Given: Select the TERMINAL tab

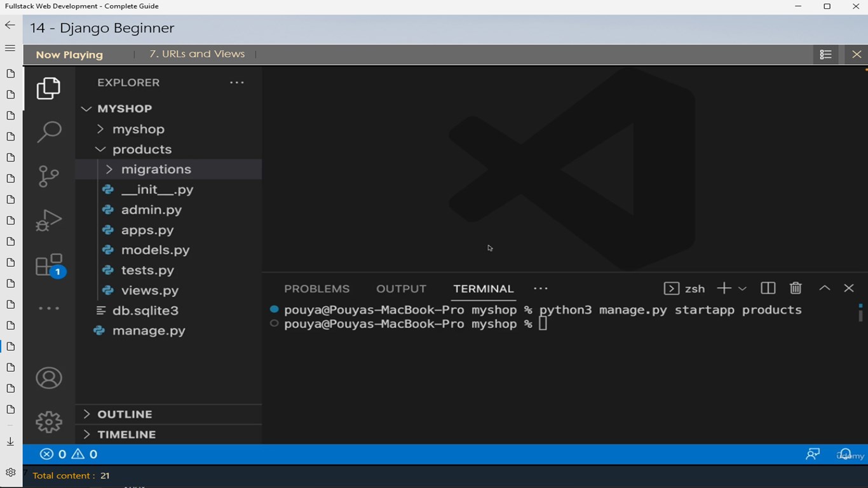Looking at the screenshot, I should (x=484, y=288).
